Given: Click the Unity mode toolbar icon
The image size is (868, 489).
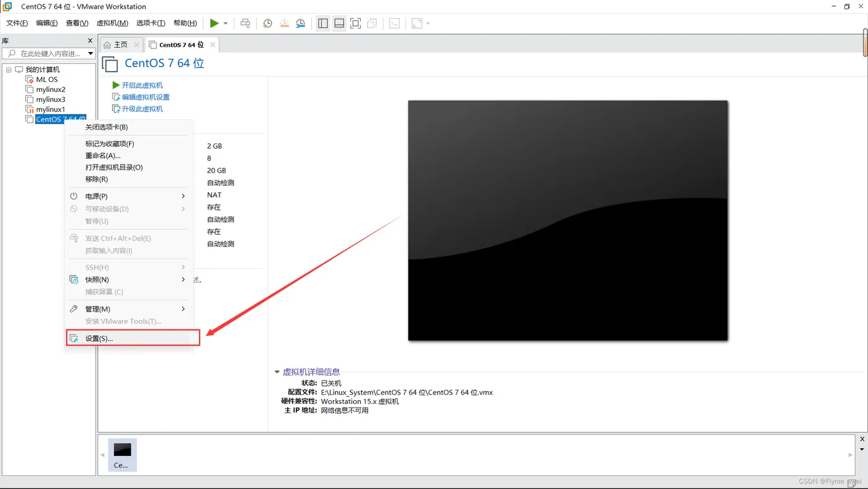Looking at the screenshot, I should (x=372, y=24).
